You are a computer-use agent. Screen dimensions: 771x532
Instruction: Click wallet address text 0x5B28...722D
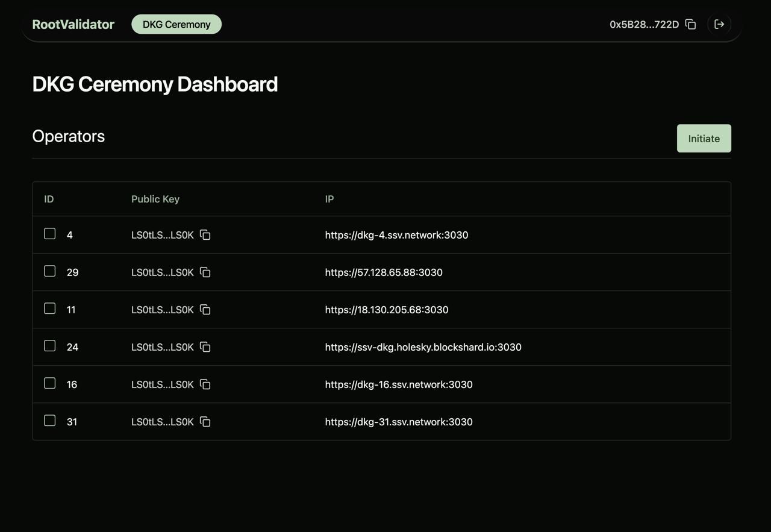coord(644,25)
